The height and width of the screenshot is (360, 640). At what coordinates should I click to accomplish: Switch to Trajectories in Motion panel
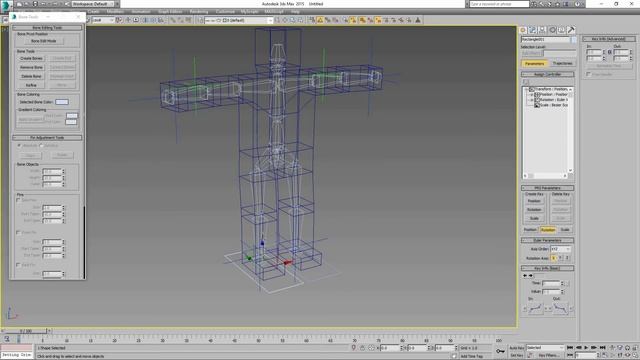pos(562,64)
